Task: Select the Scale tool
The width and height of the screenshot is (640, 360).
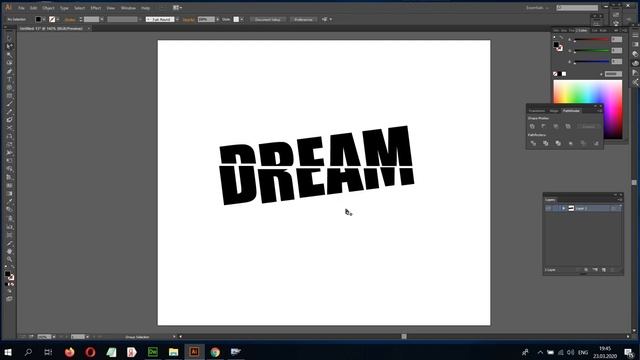Action: pyautogui.click(x=9, y=144)
